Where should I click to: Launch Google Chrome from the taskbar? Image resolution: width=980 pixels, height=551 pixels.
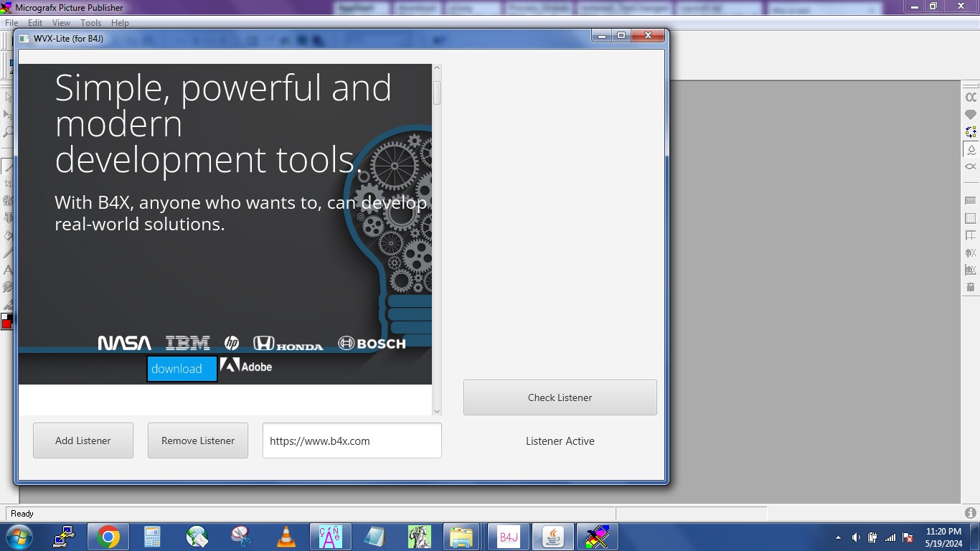tap(108, 537)
